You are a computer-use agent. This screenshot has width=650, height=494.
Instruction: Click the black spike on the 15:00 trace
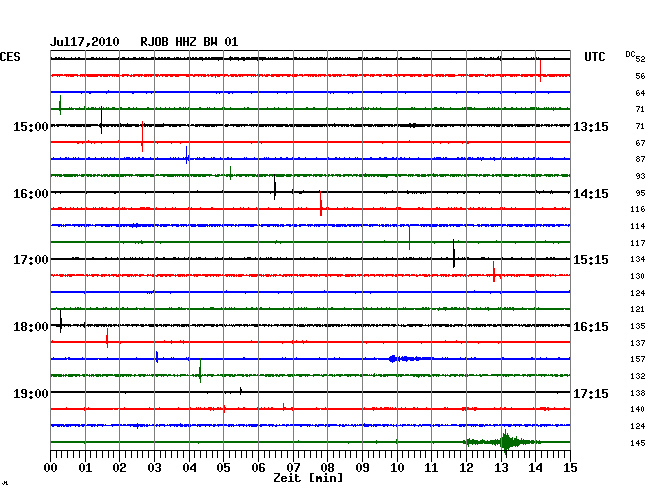(101, 121)
